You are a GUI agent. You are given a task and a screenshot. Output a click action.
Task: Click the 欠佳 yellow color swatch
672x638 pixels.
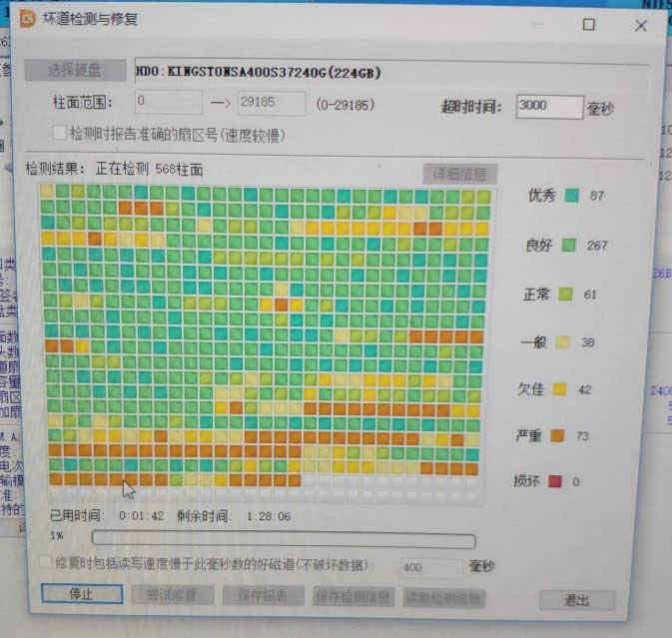pyautogui.click(x=559, y=389)
